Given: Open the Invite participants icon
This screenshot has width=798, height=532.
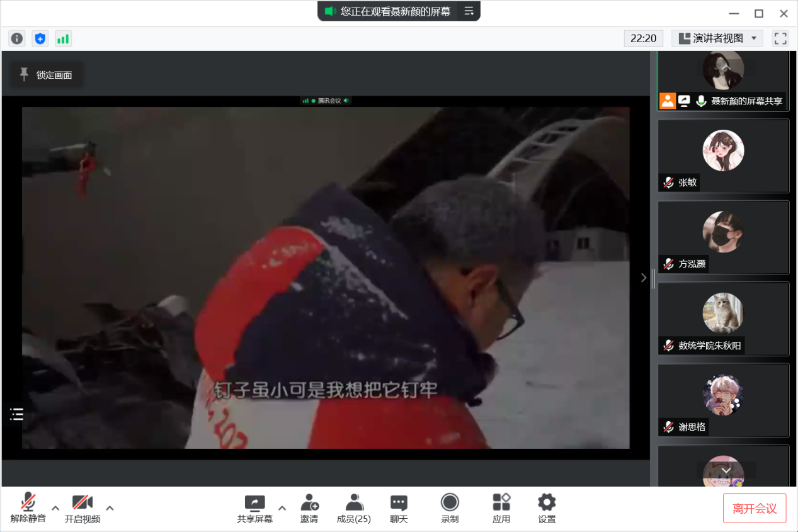Looking at the screenshot, I should click(x=309, y=508).
